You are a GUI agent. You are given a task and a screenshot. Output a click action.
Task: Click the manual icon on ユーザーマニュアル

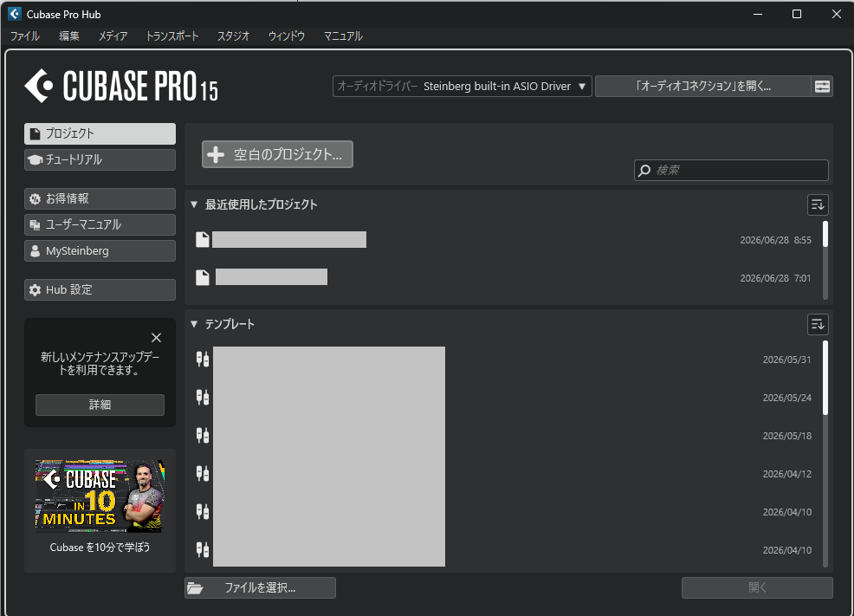click(35, 225)
